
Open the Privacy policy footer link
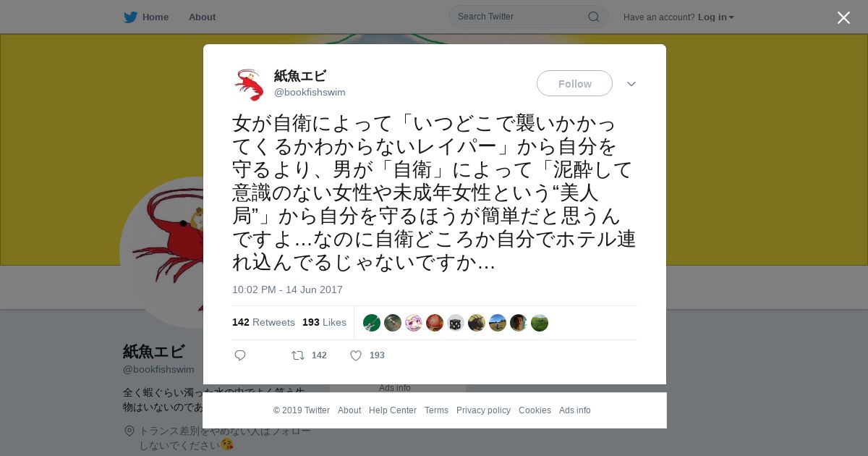[x=483, y=410]
